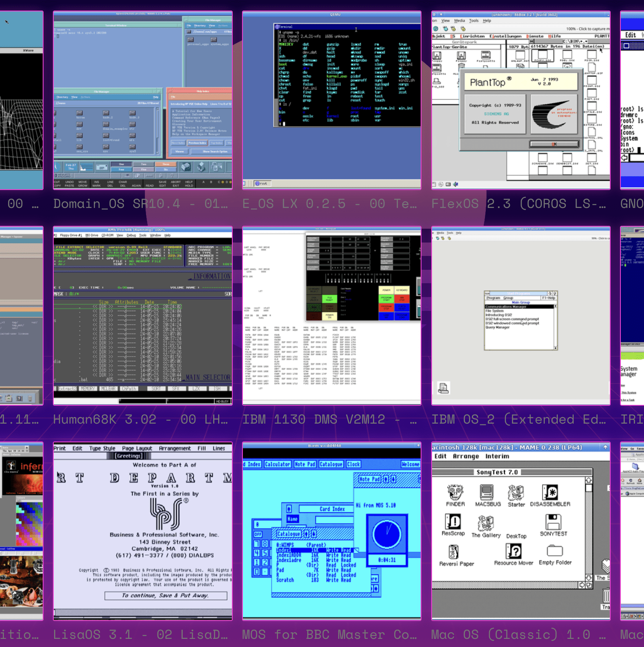
Task: Open the Type Style menu in LisaOS screenshot
Action: [x=102, y=448]
